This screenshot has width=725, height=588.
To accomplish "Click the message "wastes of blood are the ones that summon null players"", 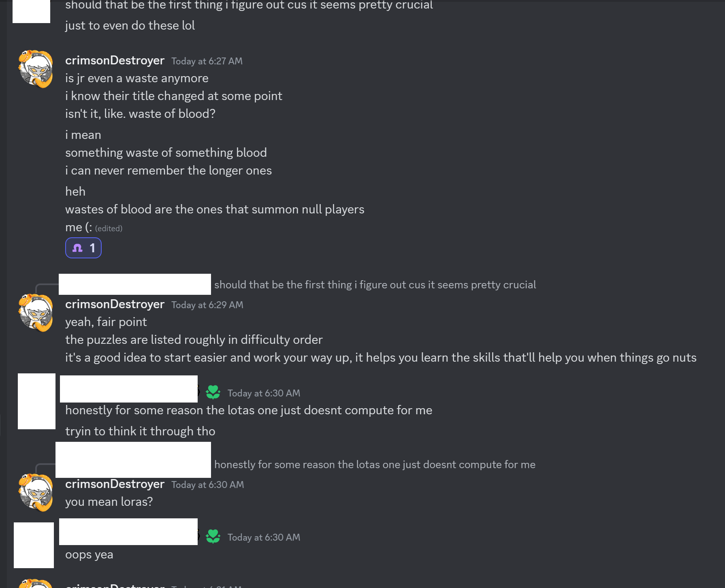I will (215, 209).
